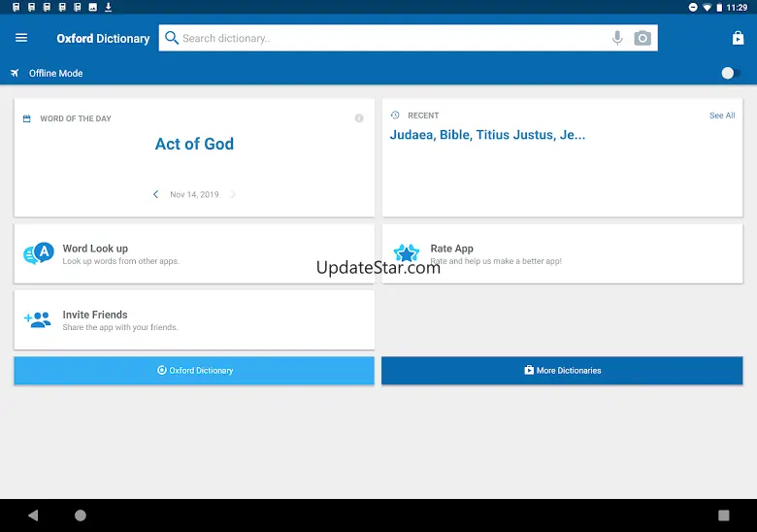
Task: Open camera search icon
Action: (x=642, y=38)
